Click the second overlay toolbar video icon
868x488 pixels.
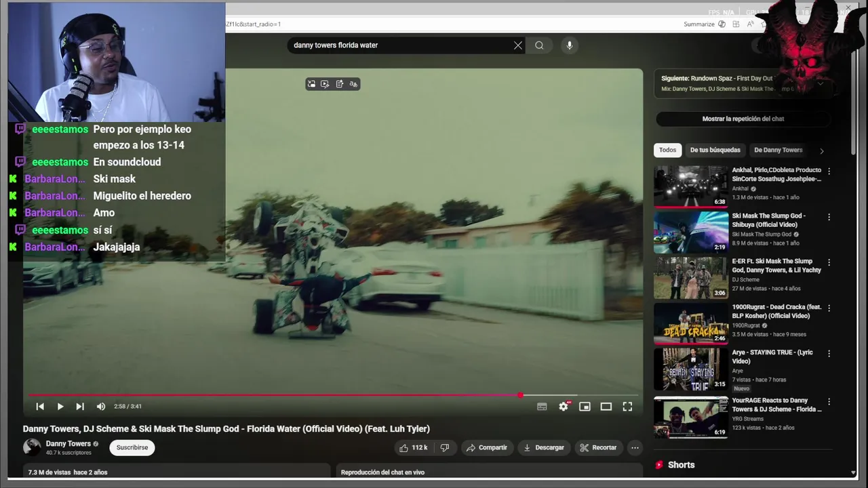(x=325, y=84)
